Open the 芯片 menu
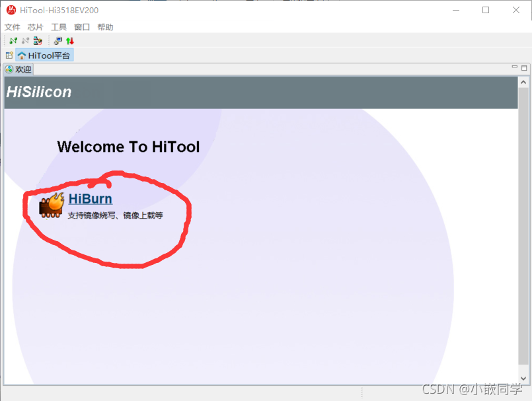Image resolution: width=532 pixels, height=401 pixels. click(x=36, y=27)
